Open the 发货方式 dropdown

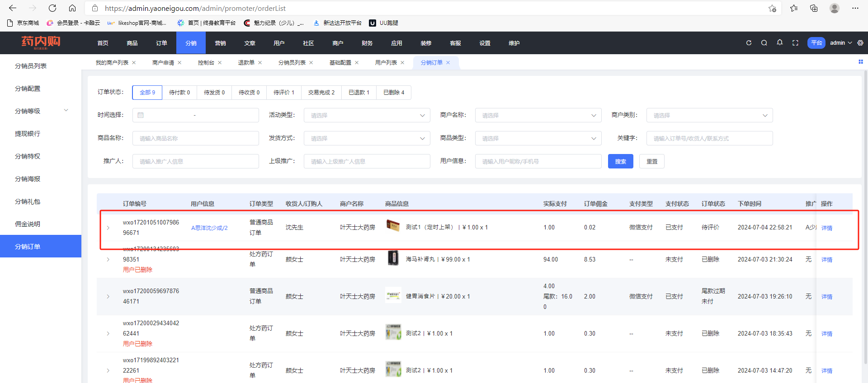(367, 138)
